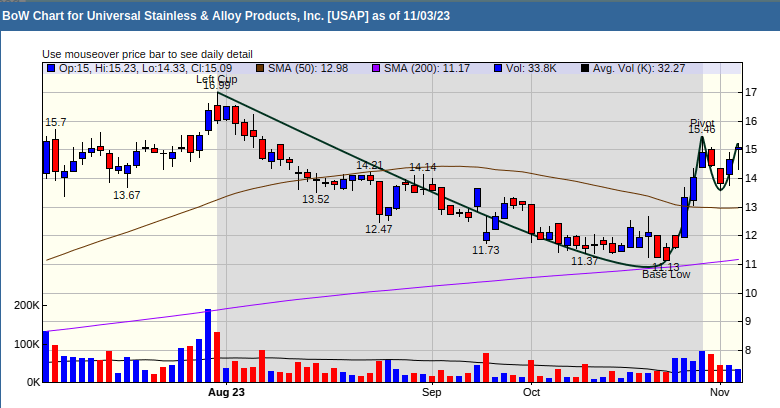Click the 'Nov' date axis label
The width and height of the screenshot is (780, 408).
[x=720, y=392]
